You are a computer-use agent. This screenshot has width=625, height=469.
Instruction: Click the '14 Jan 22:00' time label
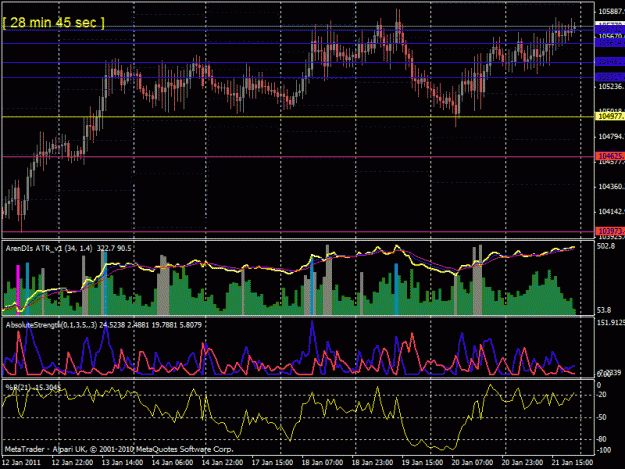pos(222,463)
